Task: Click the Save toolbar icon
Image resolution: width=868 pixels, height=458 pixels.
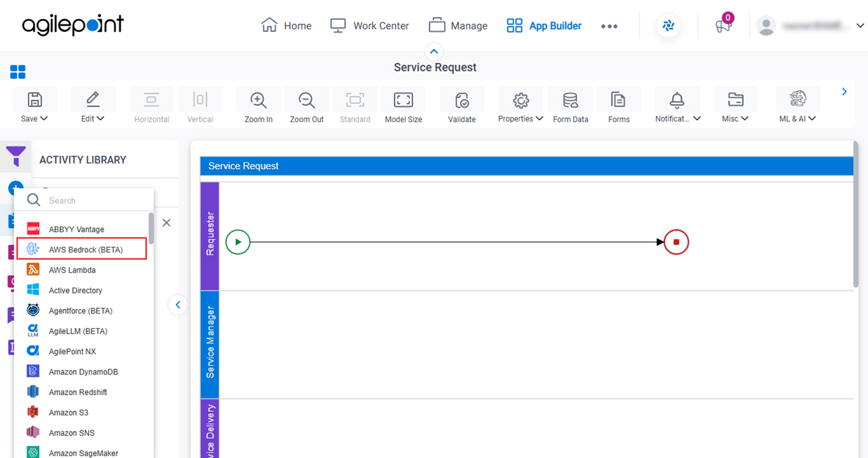Action: pyautogui.click(x=35, y=100)
